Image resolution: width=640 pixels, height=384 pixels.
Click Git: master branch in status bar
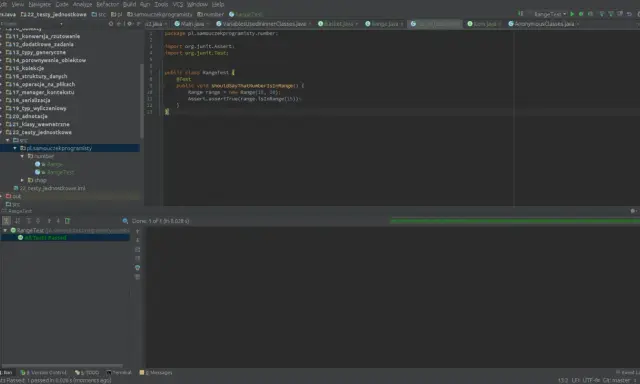pyautogui.click(x=616, y=380)
